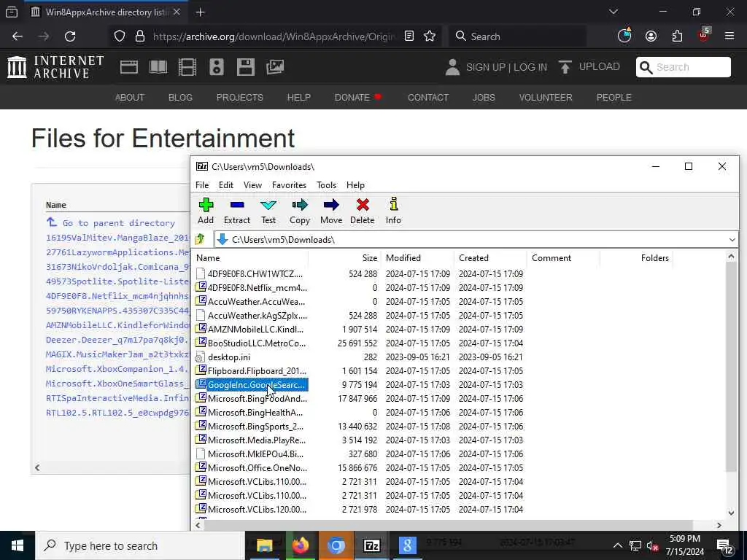This screenshot has width=747, height=560.
Task: Open the 7-Zip Edit menu
Action: (226, 184)
